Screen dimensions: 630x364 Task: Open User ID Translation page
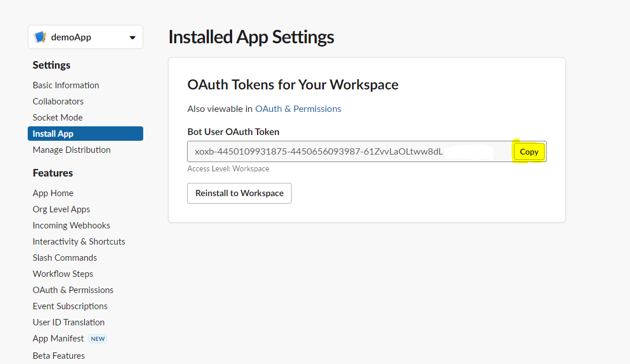click(68, 322)
